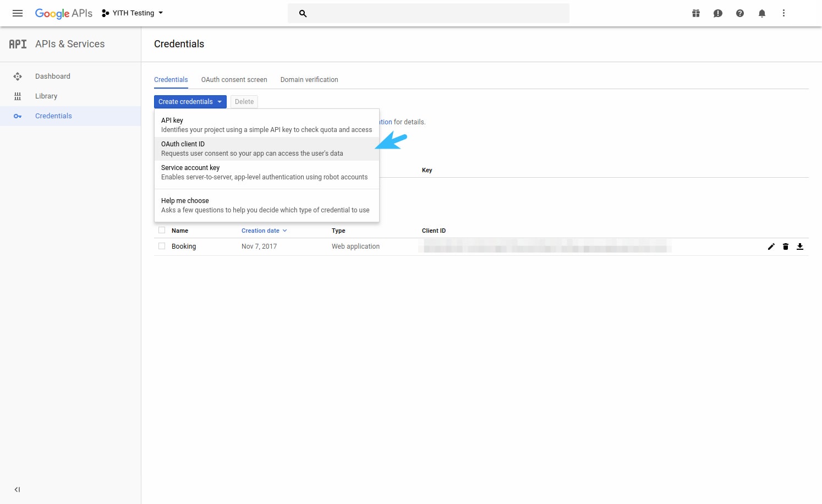Choose Service account key option
822x504 pixels.
click(267, 172)
